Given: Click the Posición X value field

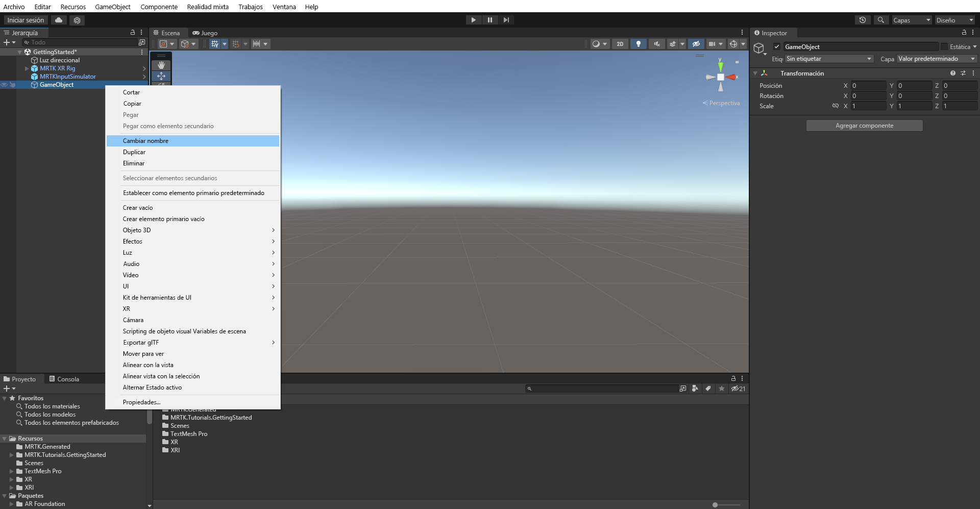Looking at the screenshot, I should coord(868,85).
